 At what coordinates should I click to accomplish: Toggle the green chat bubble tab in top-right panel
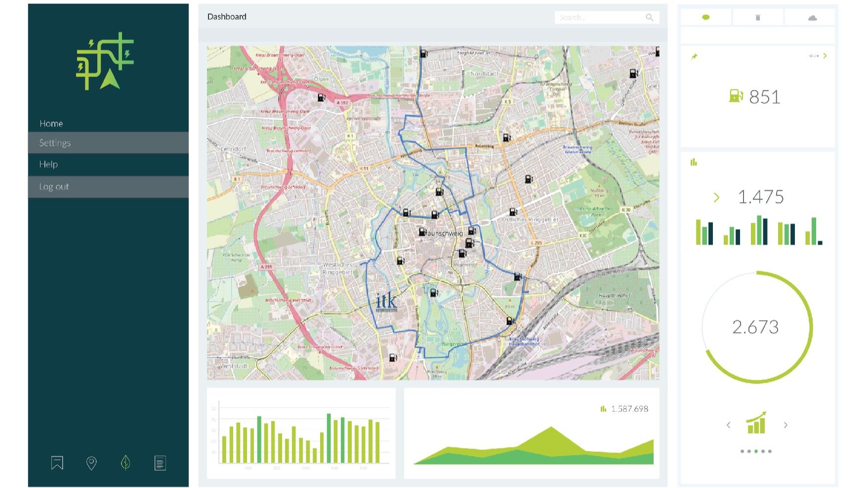705,16
